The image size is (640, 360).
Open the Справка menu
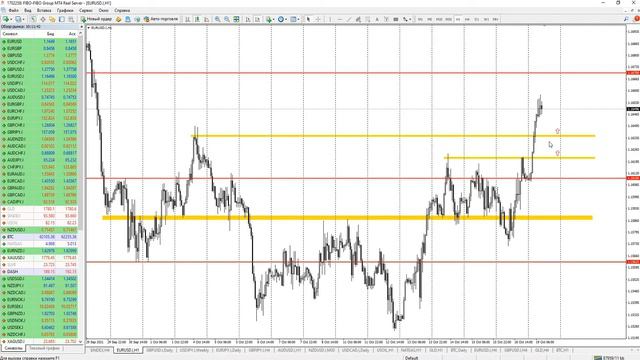point(122,10)
